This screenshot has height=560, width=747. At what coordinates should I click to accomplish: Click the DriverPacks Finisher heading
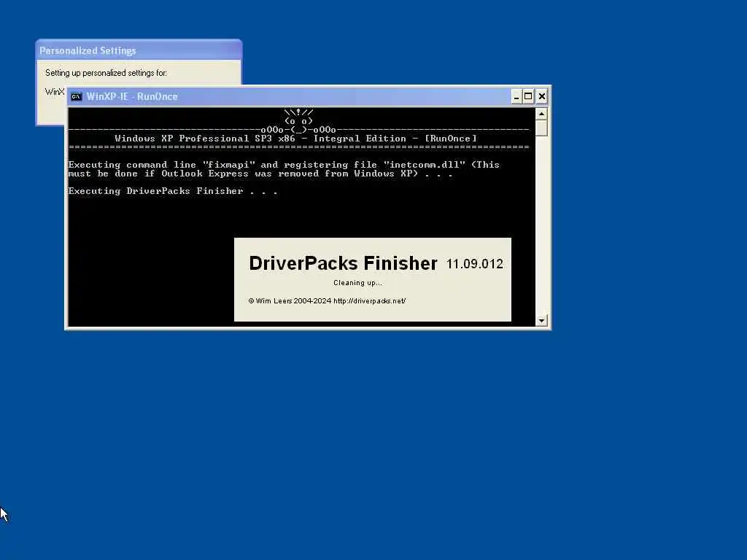coord(343,263)
